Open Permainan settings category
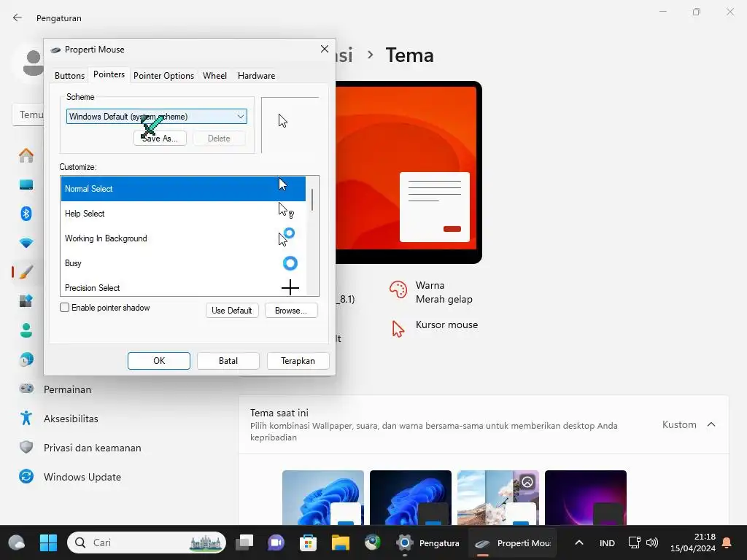This screenshot has height=560, width=747. coord(66,389)
